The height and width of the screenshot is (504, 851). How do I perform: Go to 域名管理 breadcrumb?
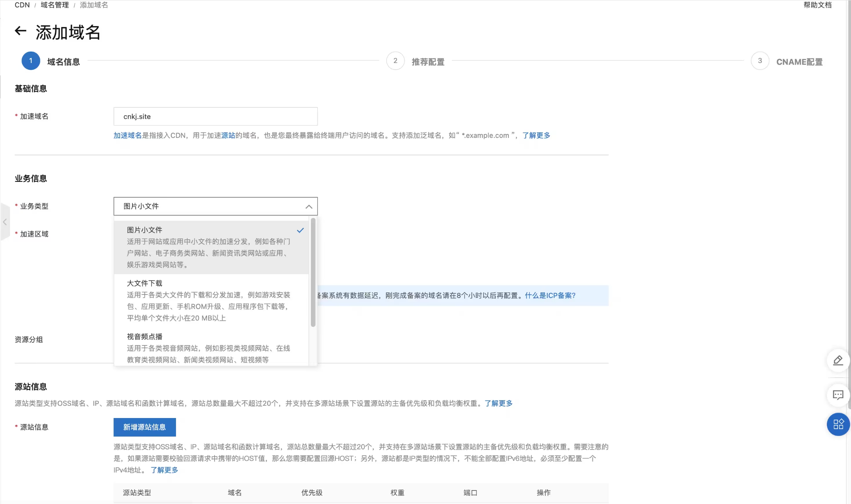point(55,5)
